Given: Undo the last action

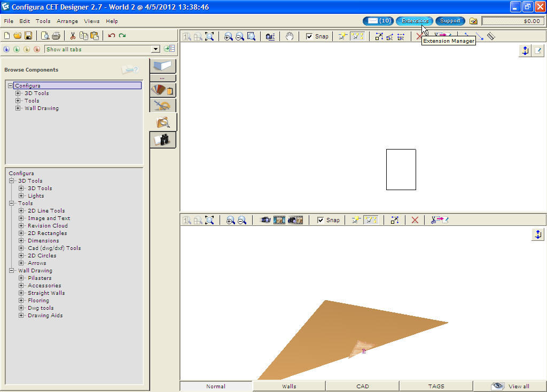Looking at the screenshot, I should [112, 36].
